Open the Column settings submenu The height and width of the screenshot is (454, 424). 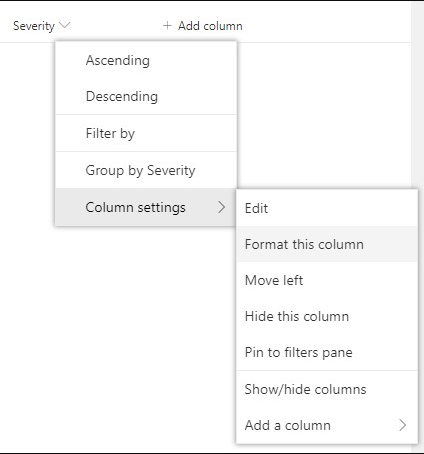(146, 207)
